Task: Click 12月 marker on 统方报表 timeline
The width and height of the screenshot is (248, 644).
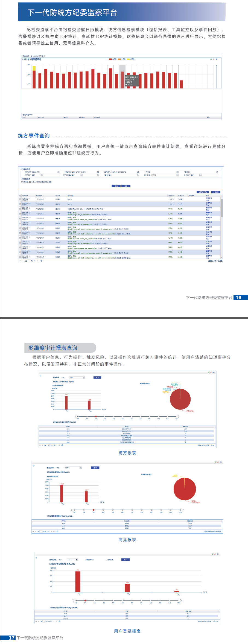Action: (x=176, y=416)
